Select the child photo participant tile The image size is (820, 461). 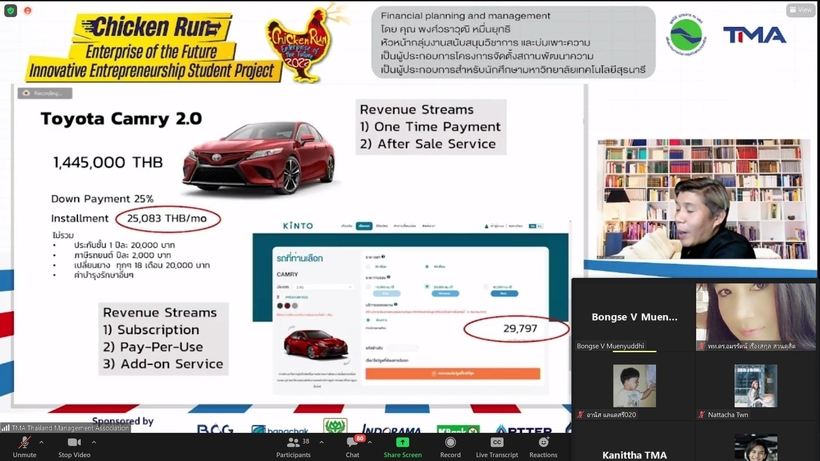pyautogui.click(x=634, y=386)
